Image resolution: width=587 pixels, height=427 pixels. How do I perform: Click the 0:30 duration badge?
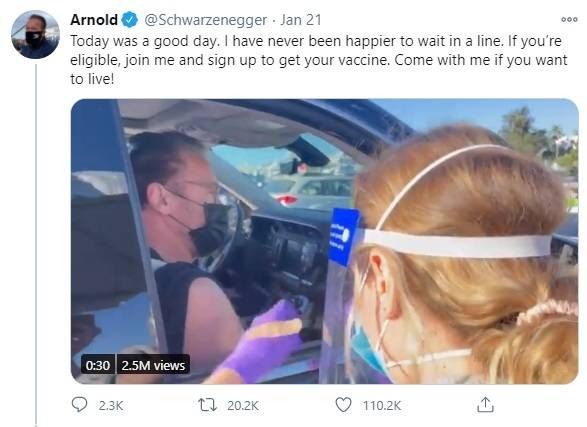98,365
